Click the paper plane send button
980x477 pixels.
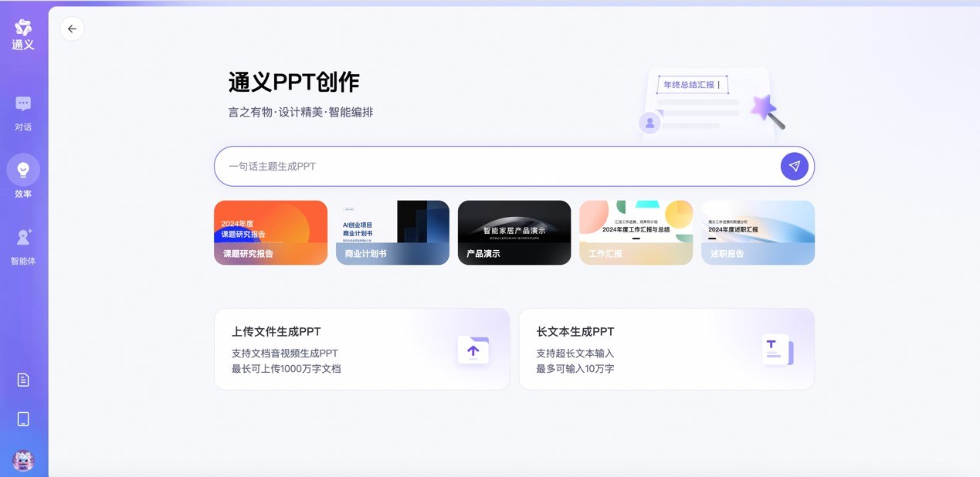[x=794, y=166]
